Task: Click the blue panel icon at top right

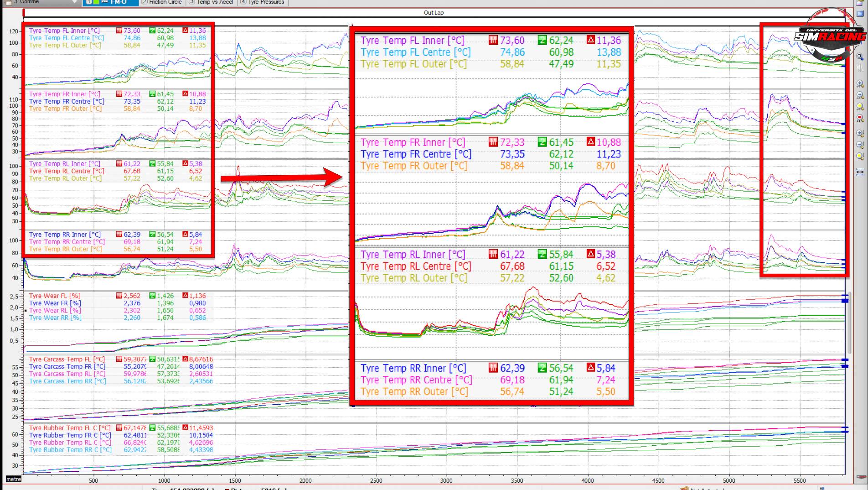Action: click(x=860, y=14)
